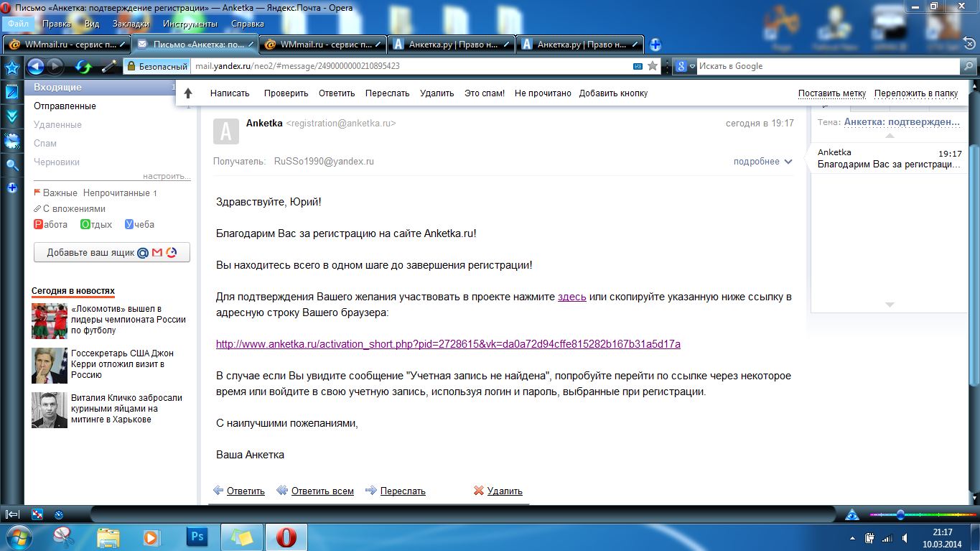
Task: Open the Правка menu
Action: point(57,24)
